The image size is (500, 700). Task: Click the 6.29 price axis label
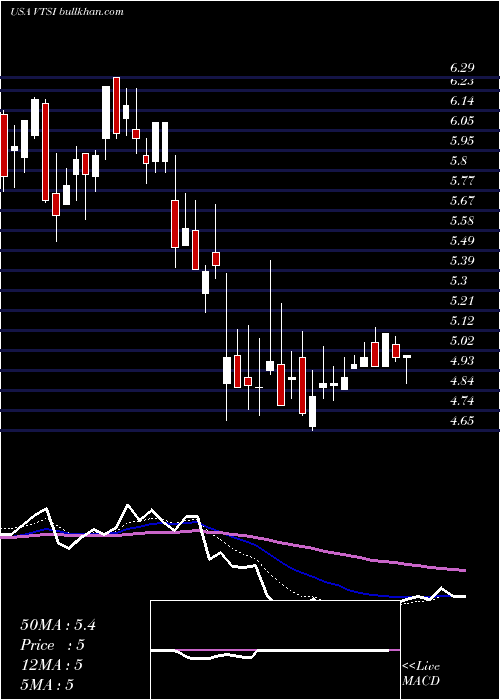pos(462,68)
